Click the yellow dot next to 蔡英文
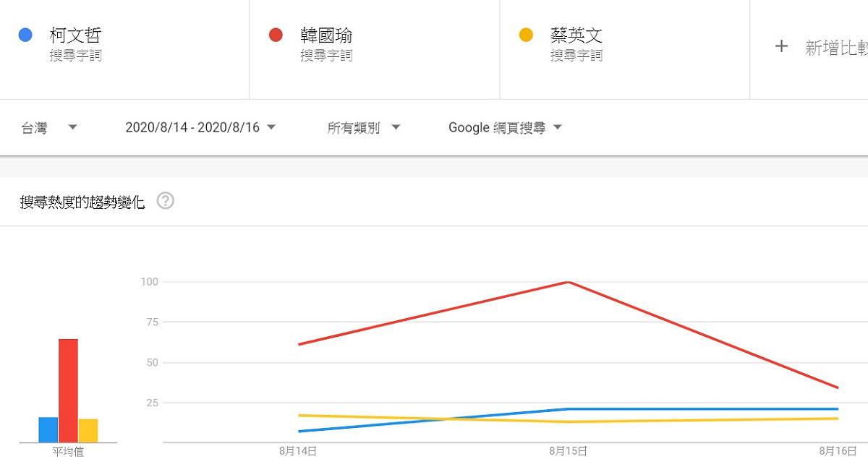 [x=526, y=35]
